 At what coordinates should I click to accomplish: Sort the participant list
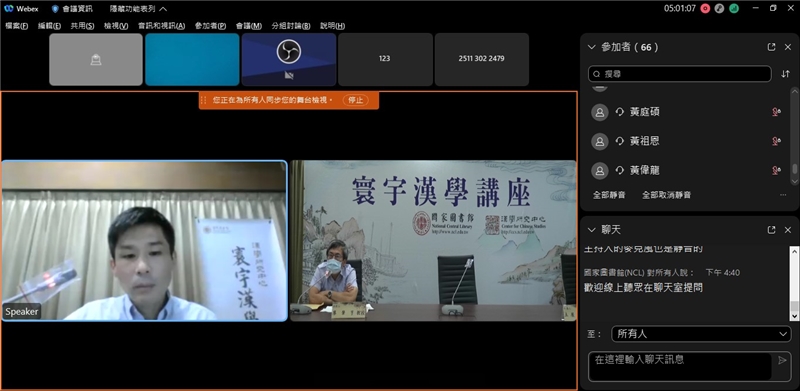[x=785, y=74]
